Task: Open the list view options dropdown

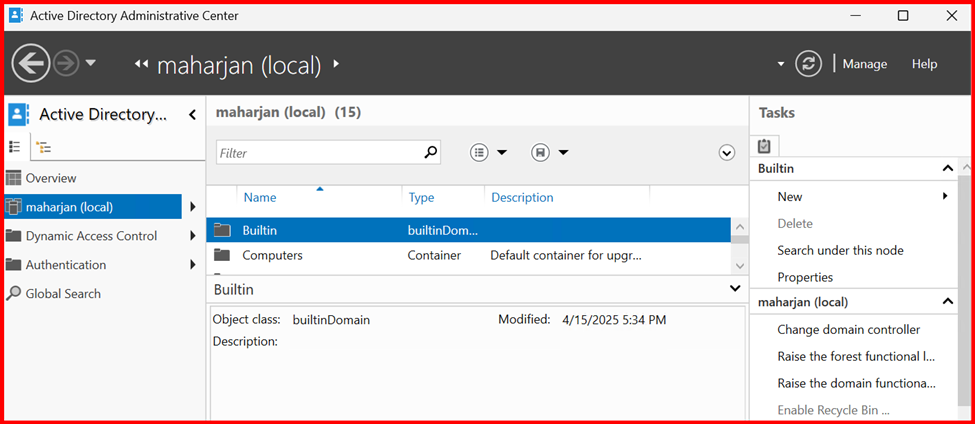Action: click(489, 152)
